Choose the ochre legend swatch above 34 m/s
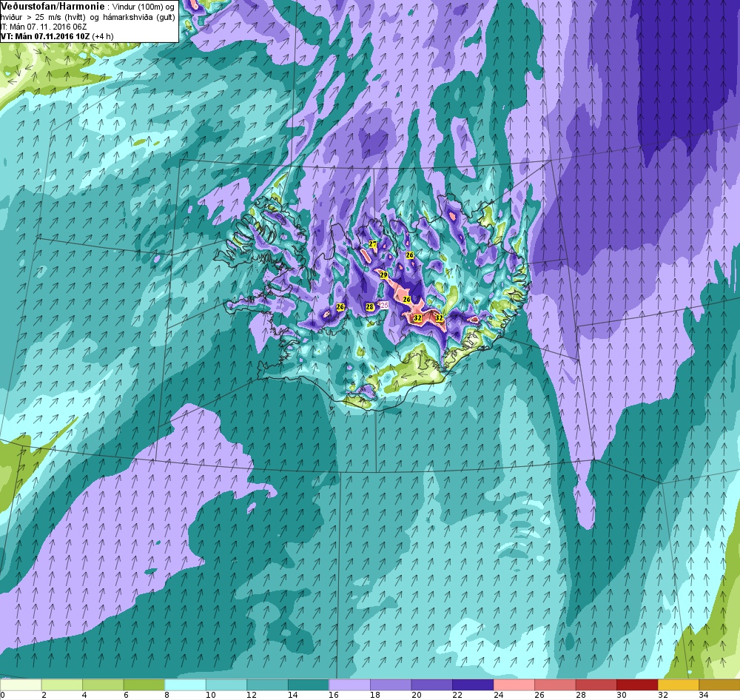Image resolution: width=740 pixels, height=700 pixels. coord(719,684)
